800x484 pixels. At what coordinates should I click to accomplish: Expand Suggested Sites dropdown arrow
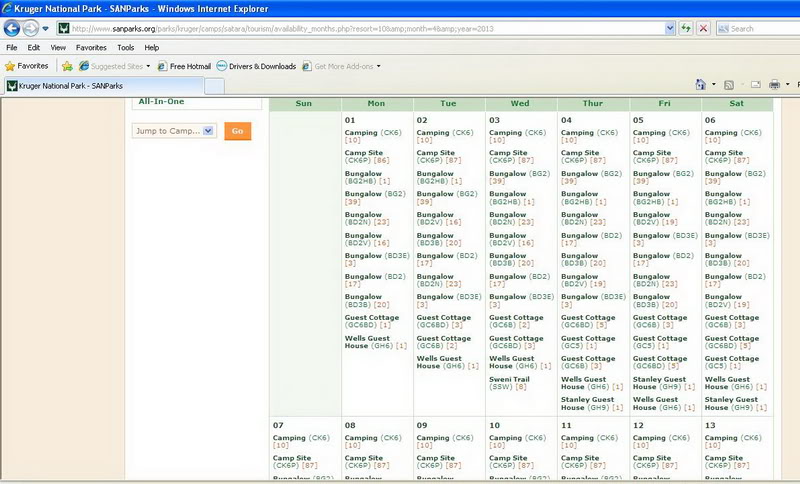click(x=148, y=66)
